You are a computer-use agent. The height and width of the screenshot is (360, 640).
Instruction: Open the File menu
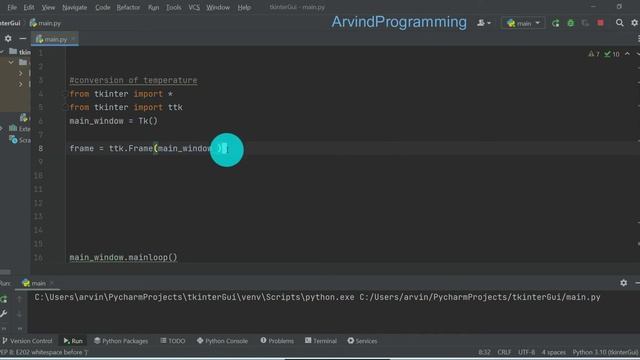pyautogui.click(x=12, y=7)
